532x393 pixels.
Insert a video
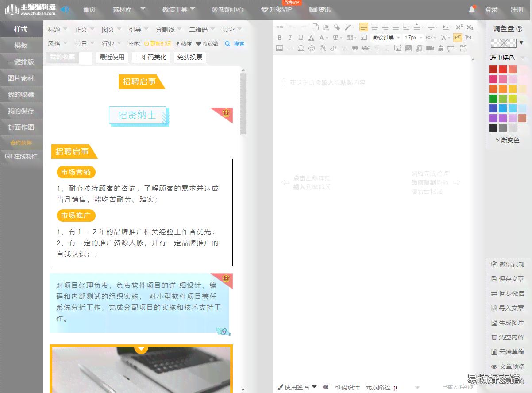click(429, 48)
